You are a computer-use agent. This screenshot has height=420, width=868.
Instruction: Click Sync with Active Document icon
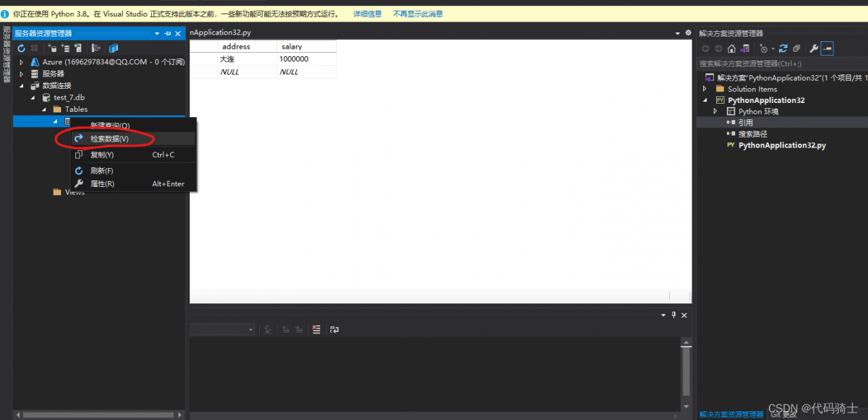(x=783, y=49)
